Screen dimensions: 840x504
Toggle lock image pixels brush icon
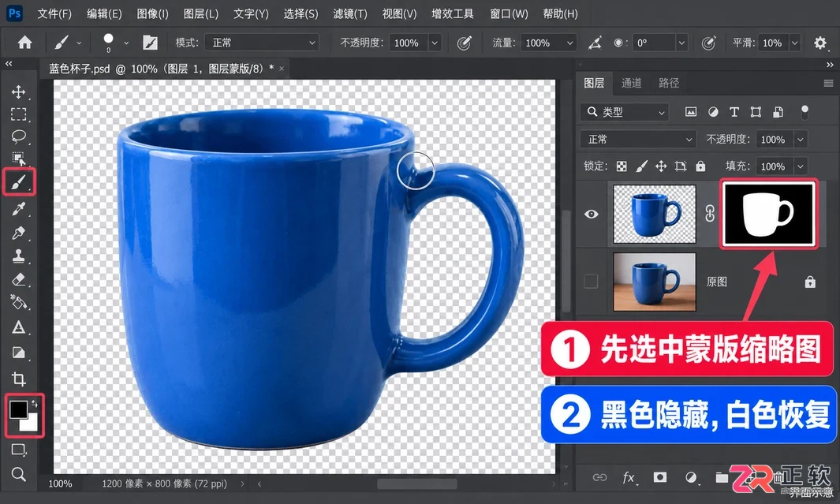point(641,166)
